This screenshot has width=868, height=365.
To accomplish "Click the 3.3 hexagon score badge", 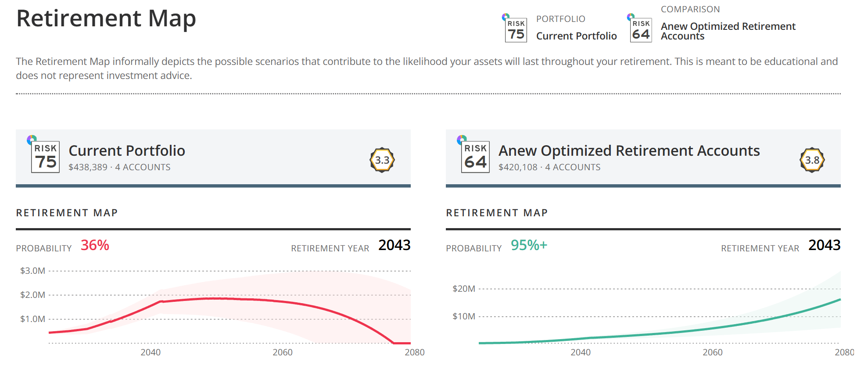I will coord(382,160).
